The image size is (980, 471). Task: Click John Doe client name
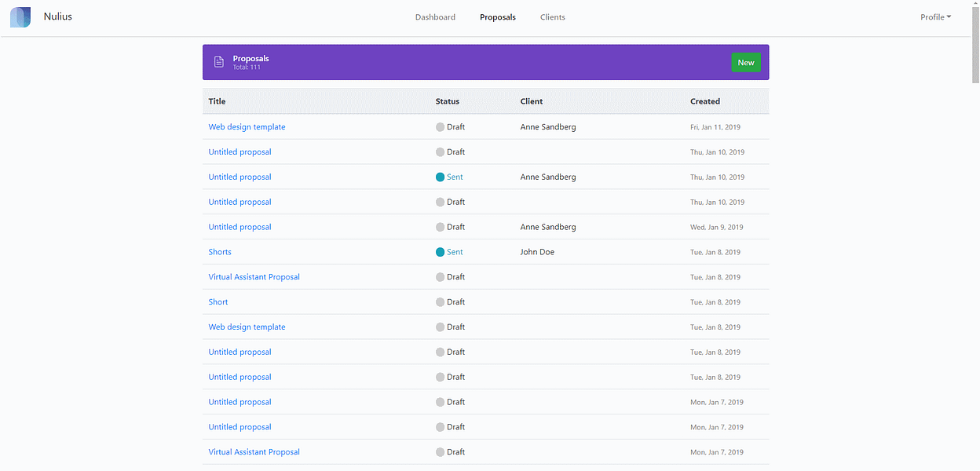pos(537,252)
